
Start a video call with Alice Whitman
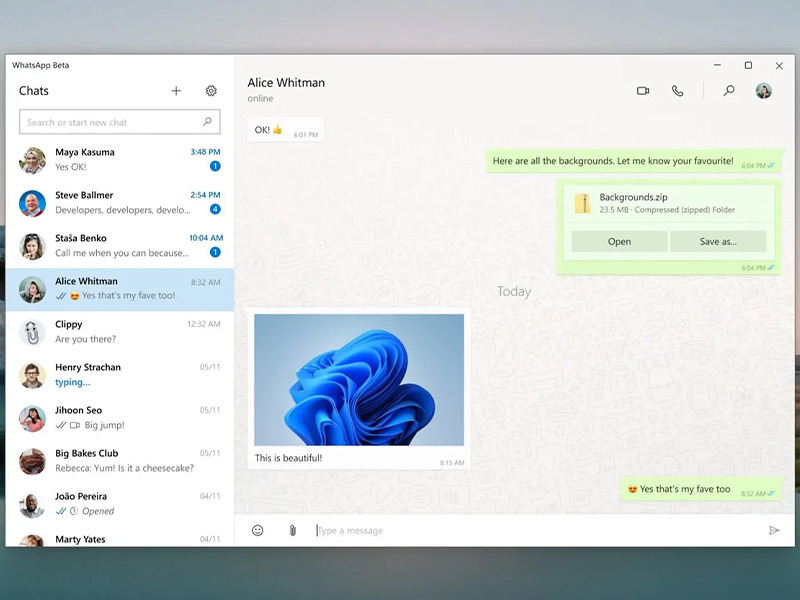tap(643, 91)
